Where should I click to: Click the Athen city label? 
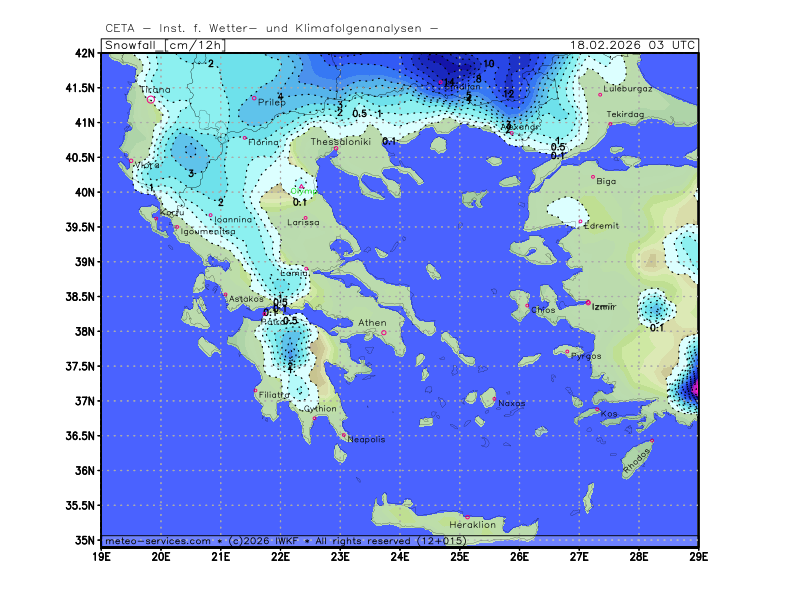click(372, 323)
